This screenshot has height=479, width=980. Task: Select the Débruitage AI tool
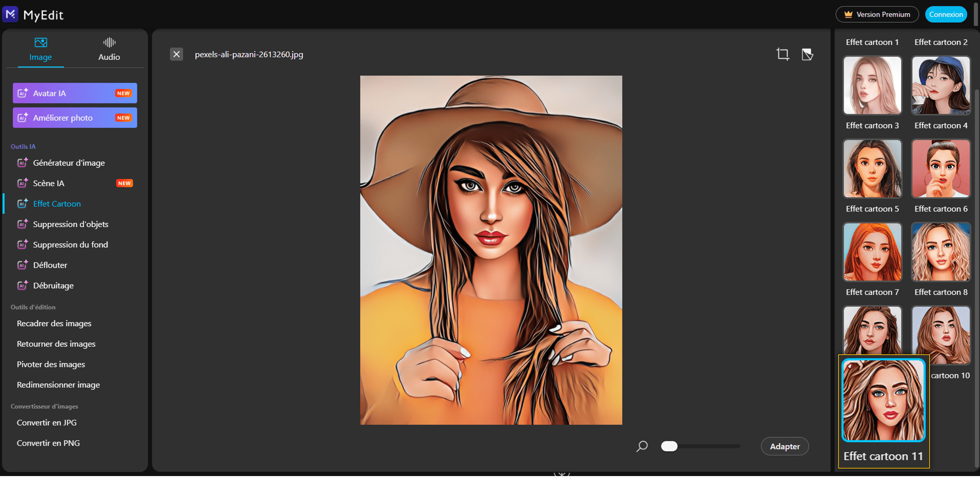53,286
